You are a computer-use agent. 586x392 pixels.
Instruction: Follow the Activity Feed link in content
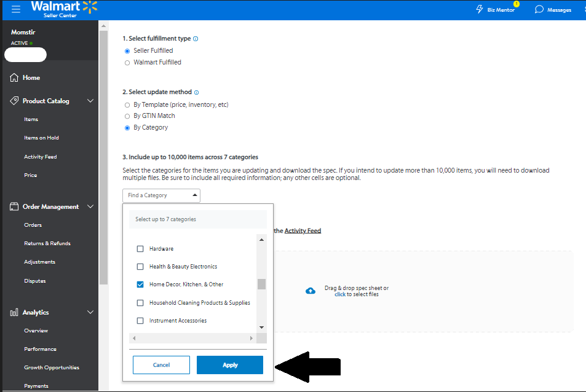(x=303, y=231)
